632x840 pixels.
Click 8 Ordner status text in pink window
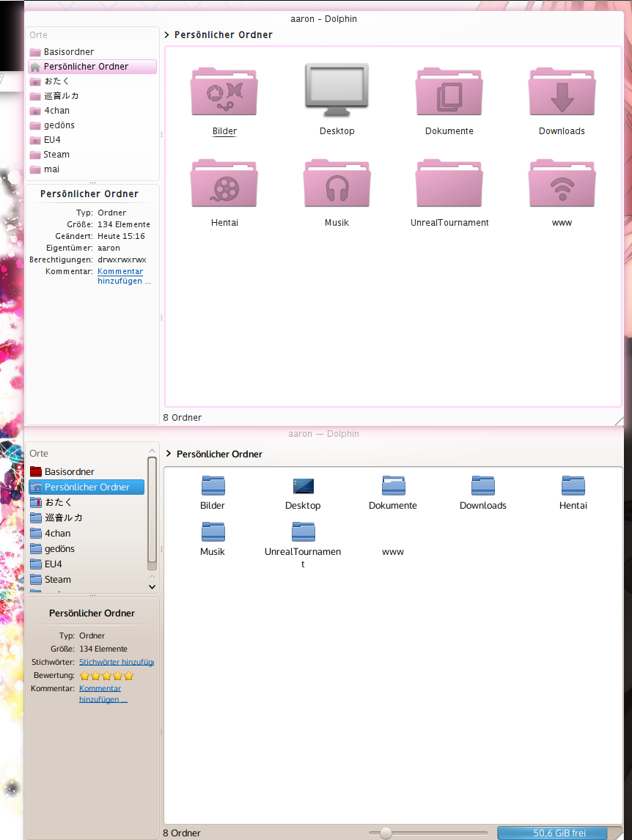pos(183,417)
